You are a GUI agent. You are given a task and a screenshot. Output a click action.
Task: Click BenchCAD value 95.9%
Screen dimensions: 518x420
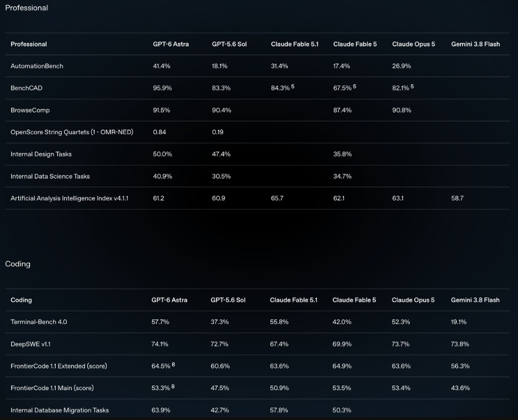coord(162,88)
